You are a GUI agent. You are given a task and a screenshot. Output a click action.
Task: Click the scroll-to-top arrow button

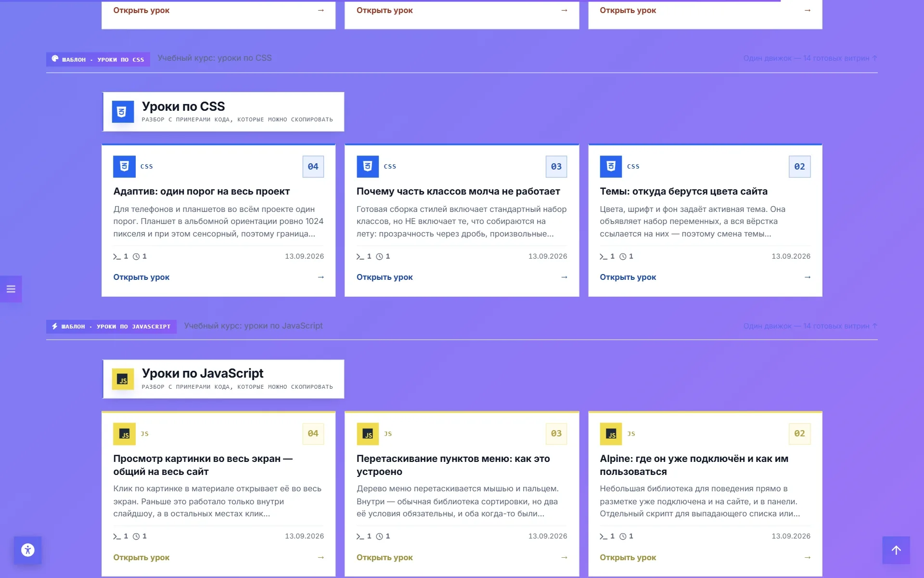(x=896, y=550)
